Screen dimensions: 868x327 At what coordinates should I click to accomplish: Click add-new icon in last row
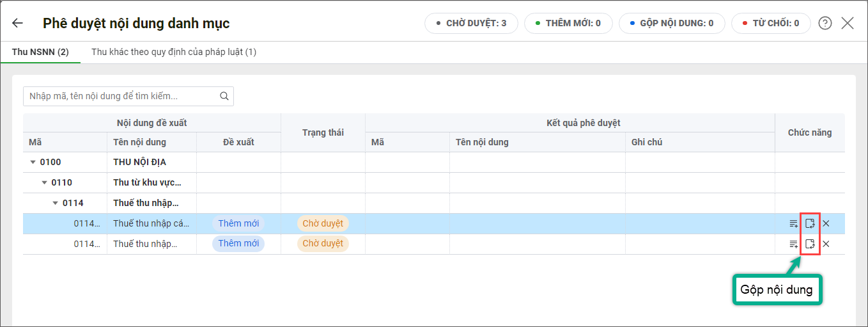click(x=793, y=244)
